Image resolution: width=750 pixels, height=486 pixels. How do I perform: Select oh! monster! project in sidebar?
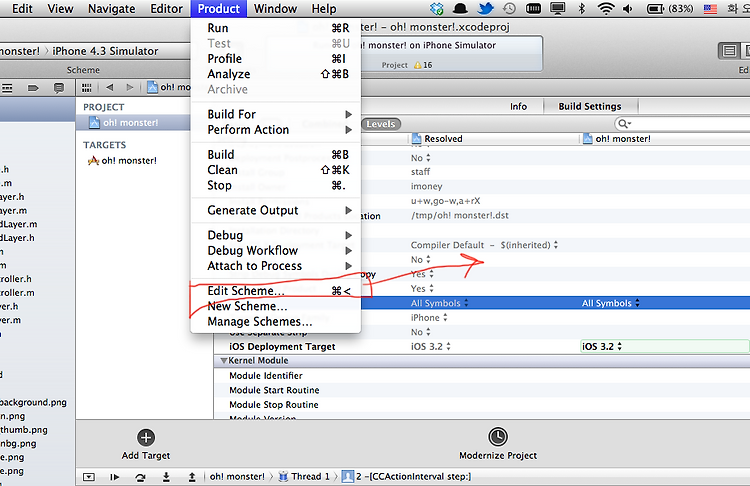130,122
